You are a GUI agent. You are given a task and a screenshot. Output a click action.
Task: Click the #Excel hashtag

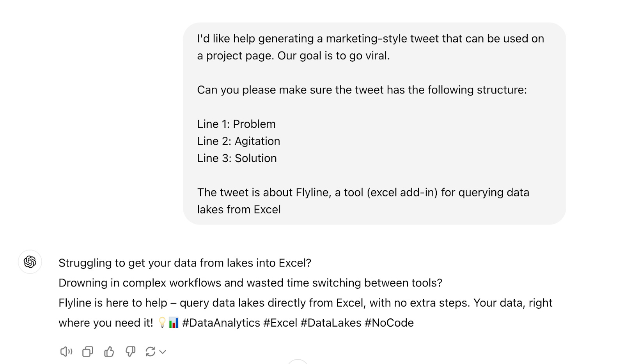click(x=280, y=323)
